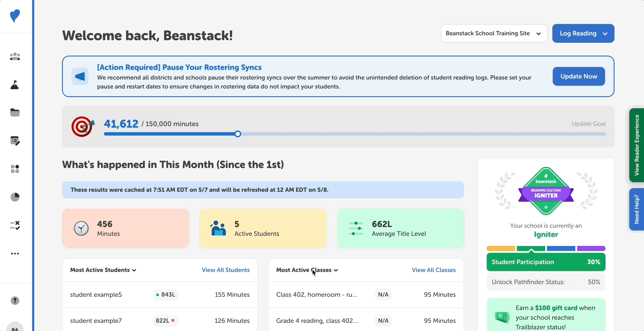This screenshot has width=644, height=331.
Task: Open the pie chart reports icon
Action: (15, 197)
